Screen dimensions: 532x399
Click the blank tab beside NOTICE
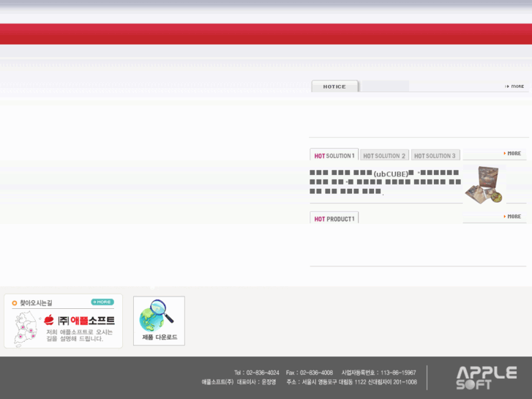[x=386, y=86]
